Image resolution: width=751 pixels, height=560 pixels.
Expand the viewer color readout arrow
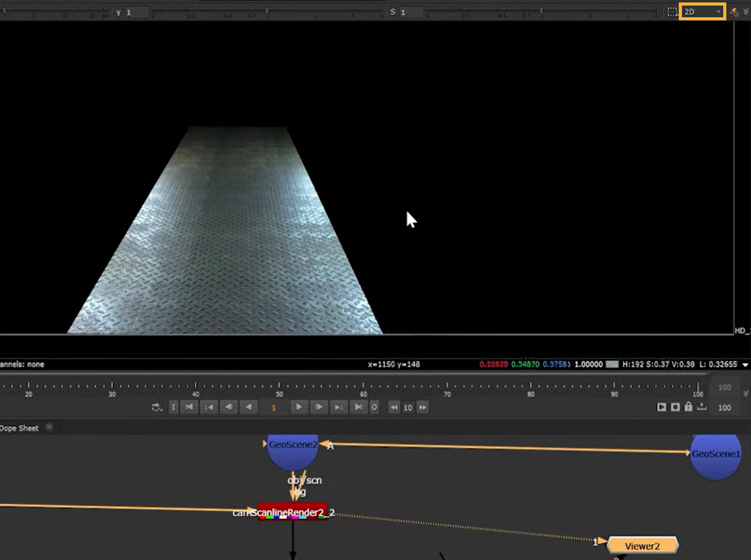click(745, 364)
